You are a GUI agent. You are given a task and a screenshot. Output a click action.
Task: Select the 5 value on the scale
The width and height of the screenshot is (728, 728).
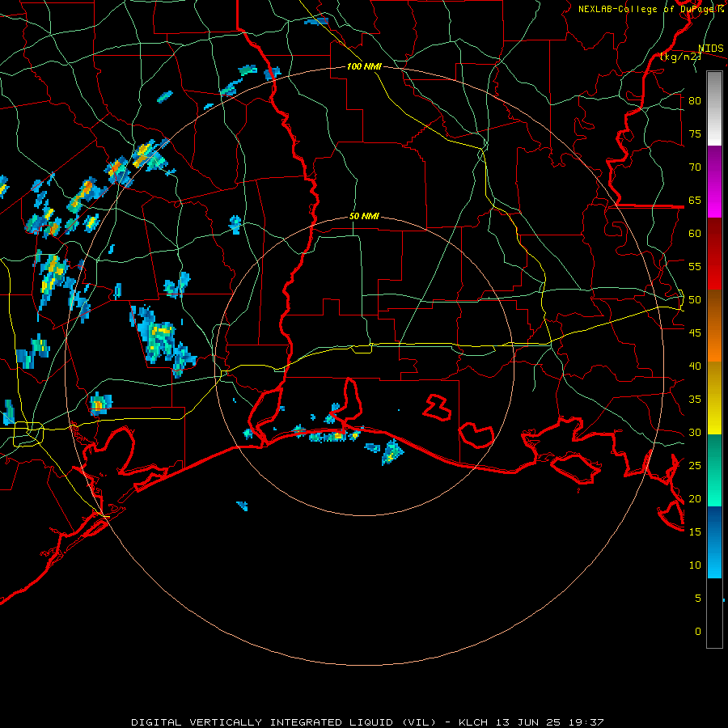pos(697,599)
